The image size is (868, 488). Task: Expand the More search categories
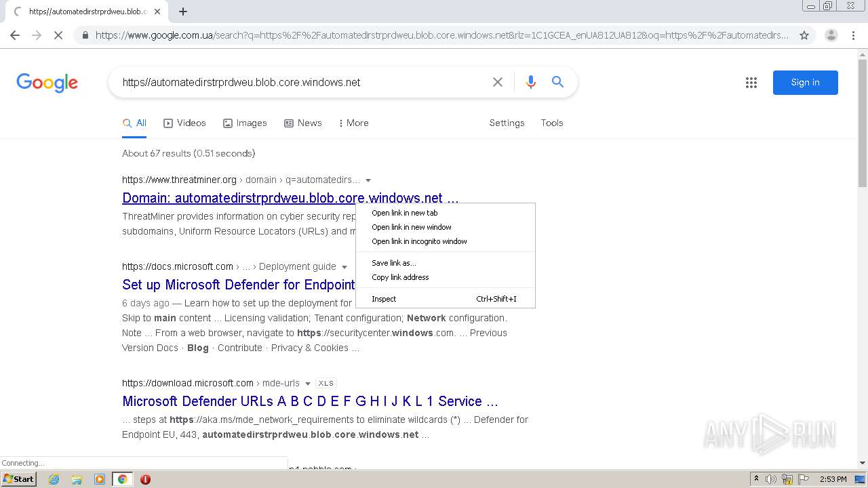pyautogui.click(x=353, y=123)
